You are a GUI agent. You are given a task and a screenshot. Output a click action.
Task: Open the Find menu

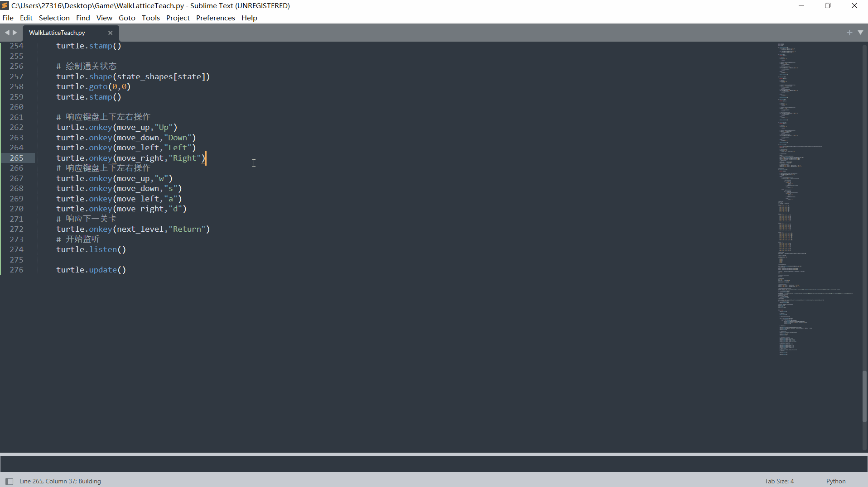pos(83,18)
